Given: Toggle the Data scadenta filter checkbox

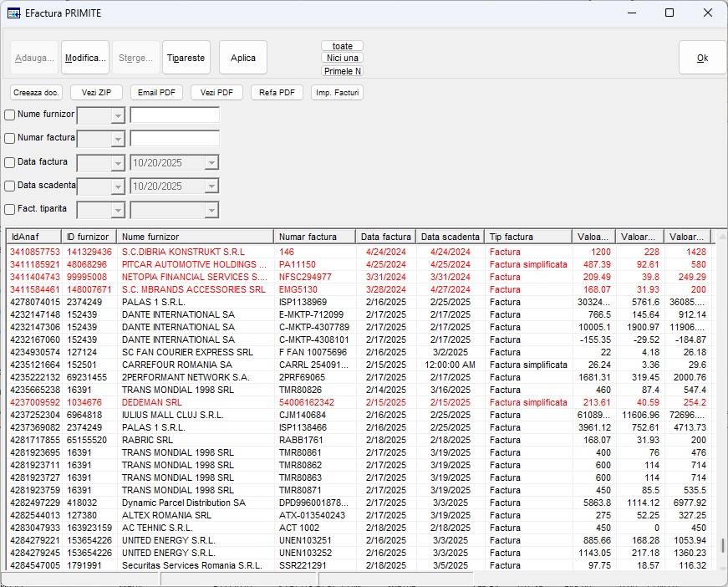Looking at the screenshot, I should point(10,186).
